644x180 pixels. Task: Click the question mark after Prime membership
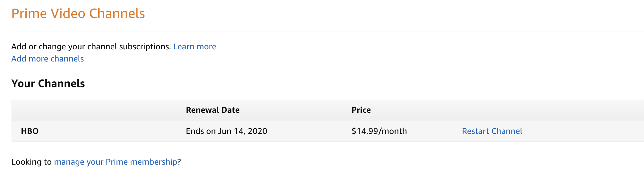coord(179,162)
